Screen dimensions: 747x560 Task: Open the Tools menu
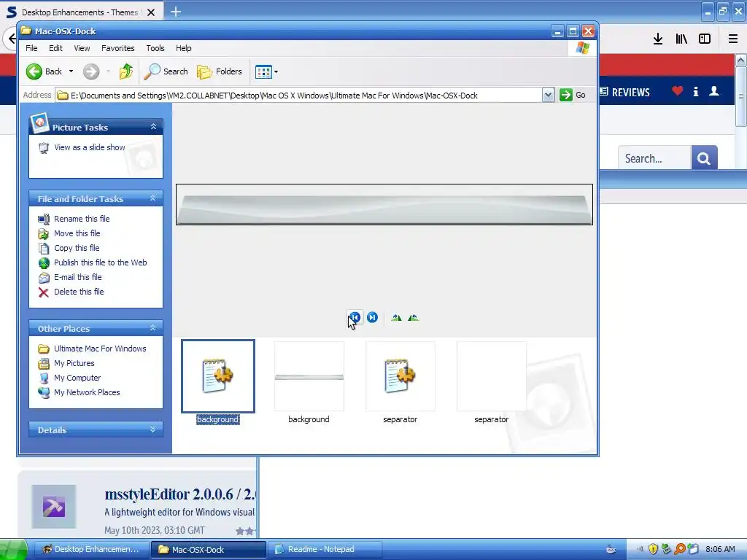pos(155,48)
